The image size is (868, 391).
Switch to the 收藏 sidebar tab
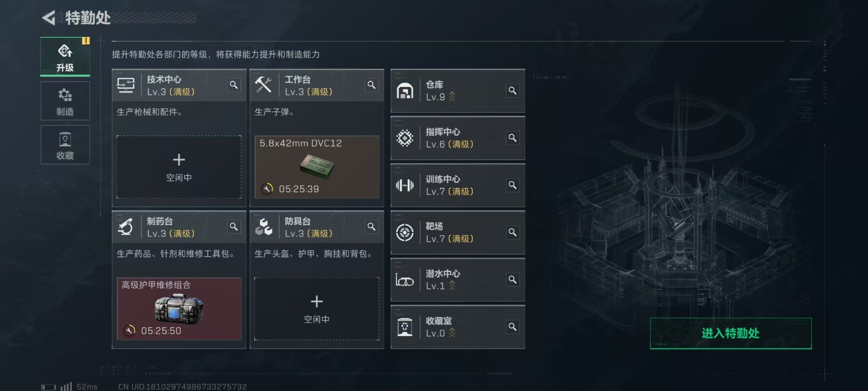coord(65,145)
